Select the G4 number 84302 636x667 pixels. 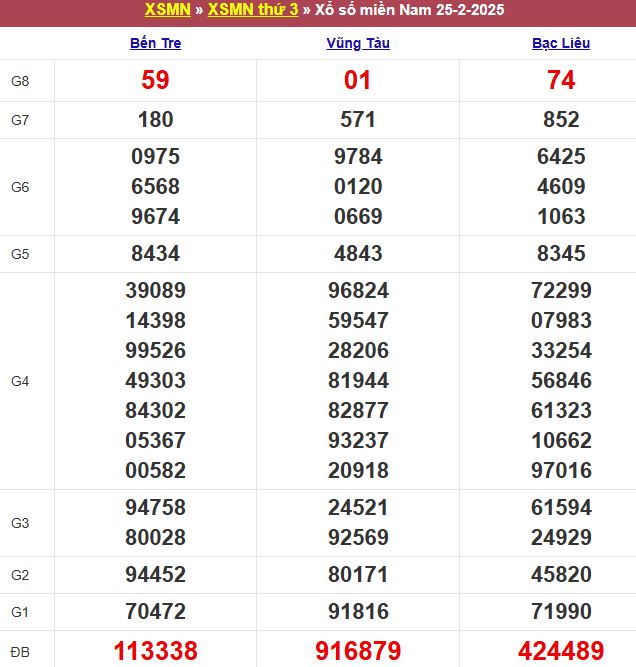pyautogui.click(x=155, y=410)
